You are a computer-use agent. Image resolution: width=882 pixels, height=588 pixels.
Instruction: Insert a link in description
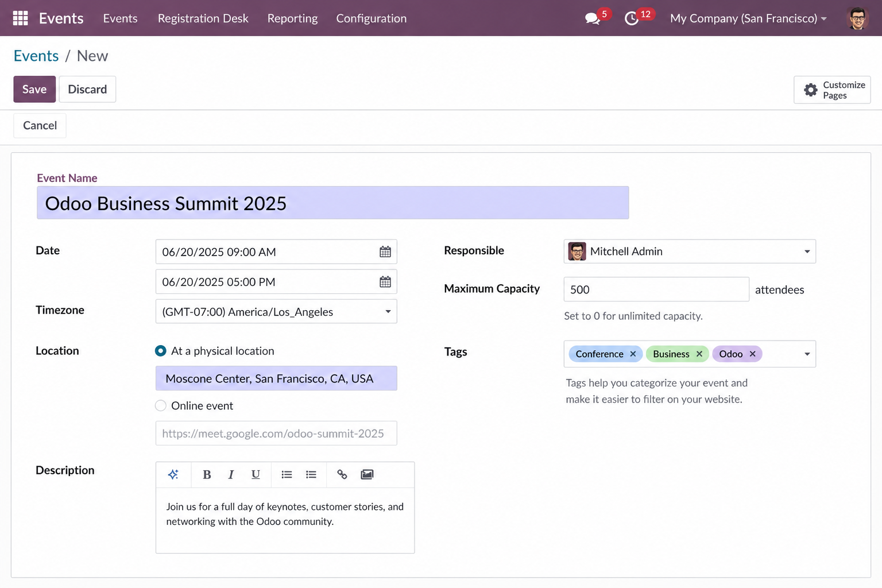click(x=342, y=474)
